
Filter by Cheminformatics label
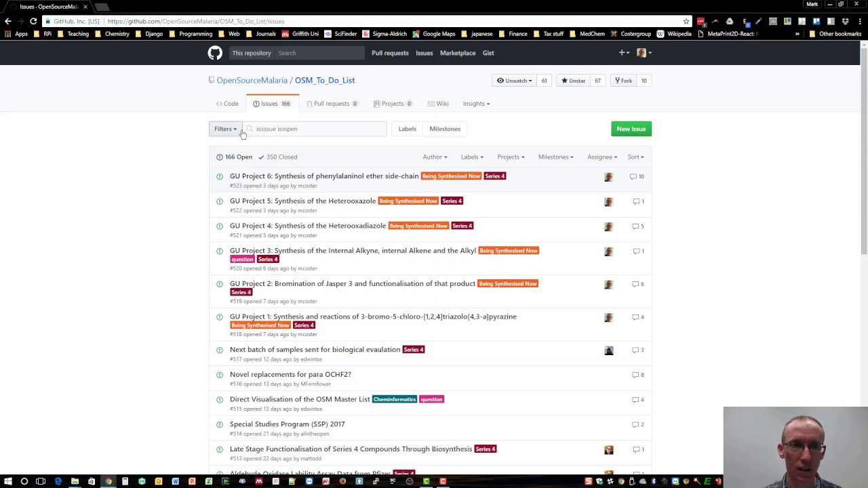click(x=394, y=400)
